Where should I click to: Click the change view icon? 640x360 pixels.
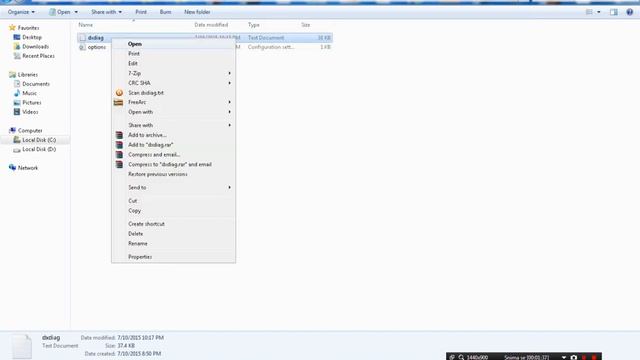[589, 12]
